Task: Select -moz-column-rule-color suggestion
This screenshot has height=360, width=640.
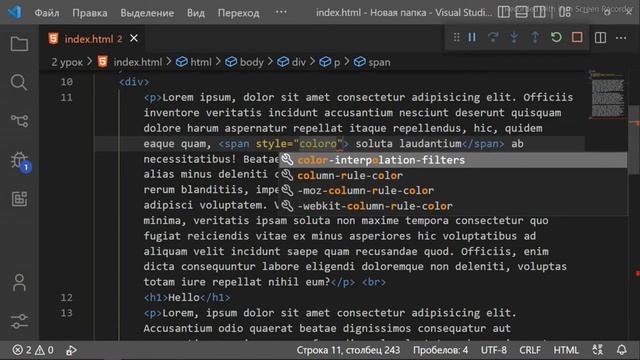Action: pyautogui.click(x=453, y=191)
